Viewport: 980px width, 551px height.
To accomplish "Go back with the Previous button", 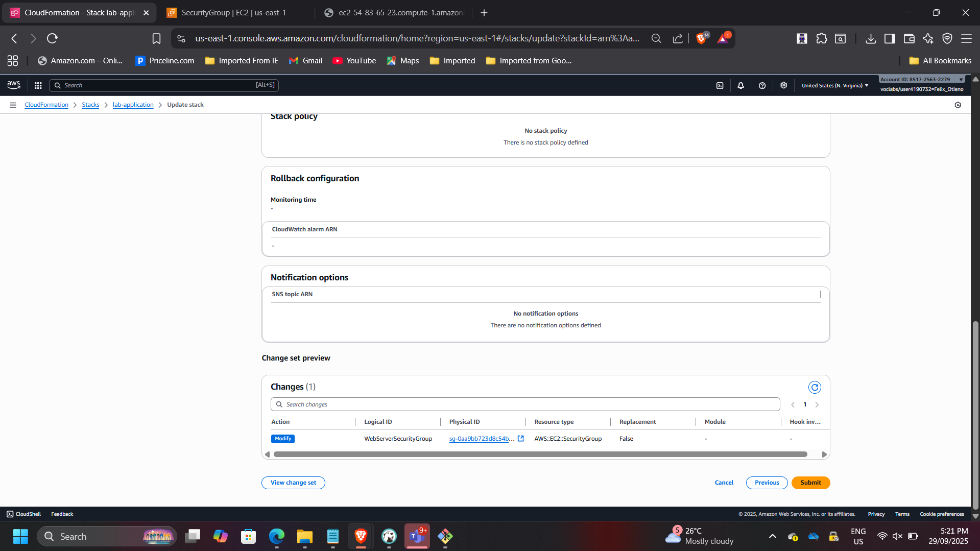I will pyautogui.click(x=767, y=483).
